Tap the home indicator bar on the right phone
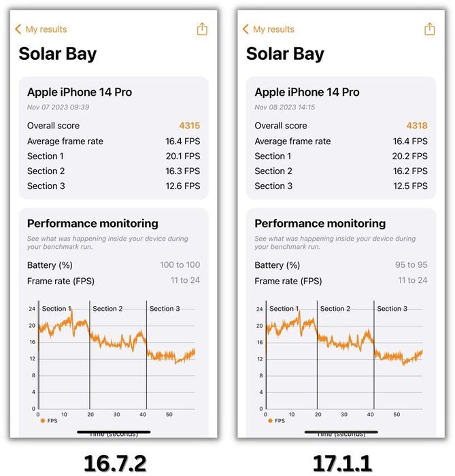 341,432
